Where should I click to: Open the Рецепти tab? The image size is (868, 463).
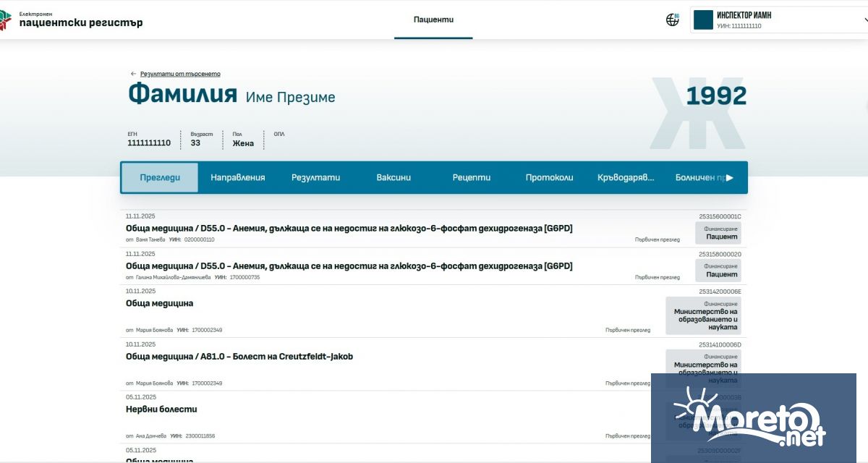470,177
